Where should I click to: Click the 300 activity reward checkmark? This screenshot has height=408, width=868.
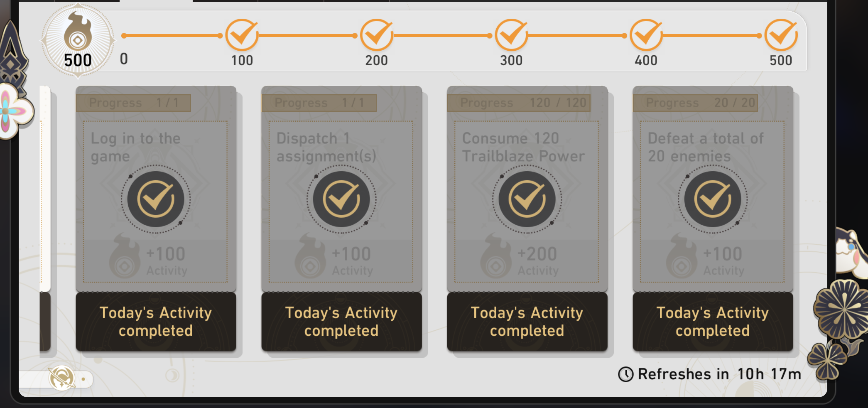point(511,35)
